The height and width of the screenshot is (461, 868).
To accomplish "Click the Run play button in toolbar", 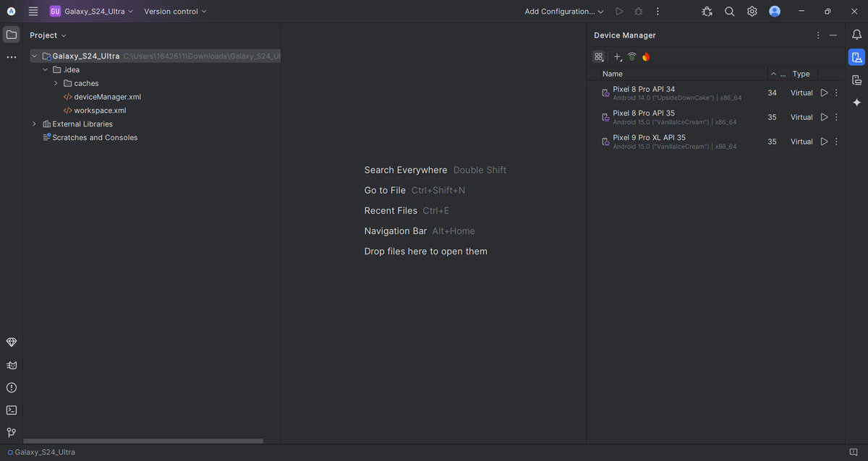I will 619,12.
